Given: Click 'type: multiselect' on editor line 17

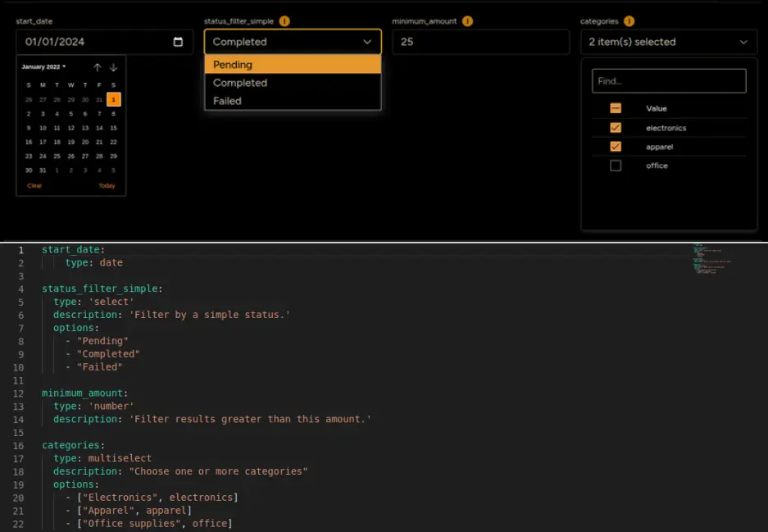Looking at the screenshot, I should click(x=102, y=458).
